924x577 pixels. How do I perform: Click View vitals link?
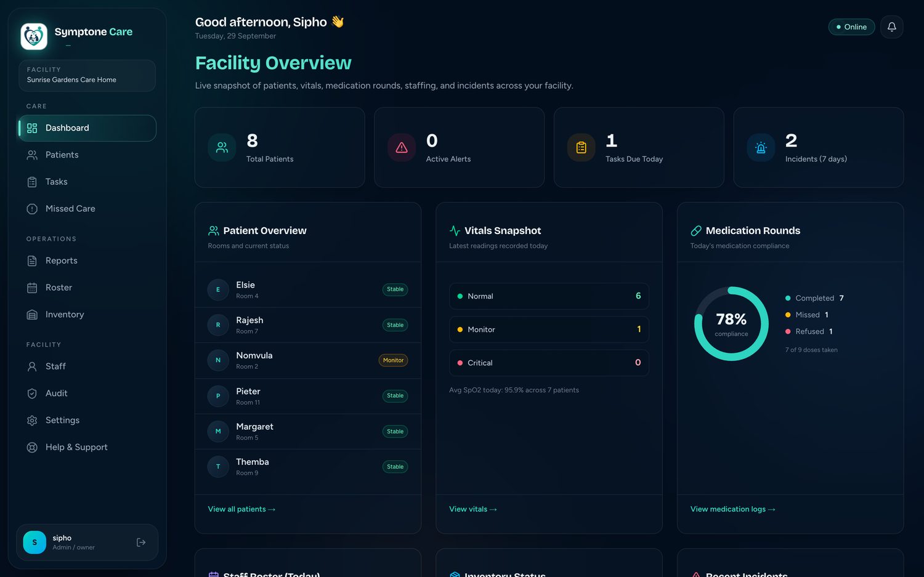[x=473, y=509]
